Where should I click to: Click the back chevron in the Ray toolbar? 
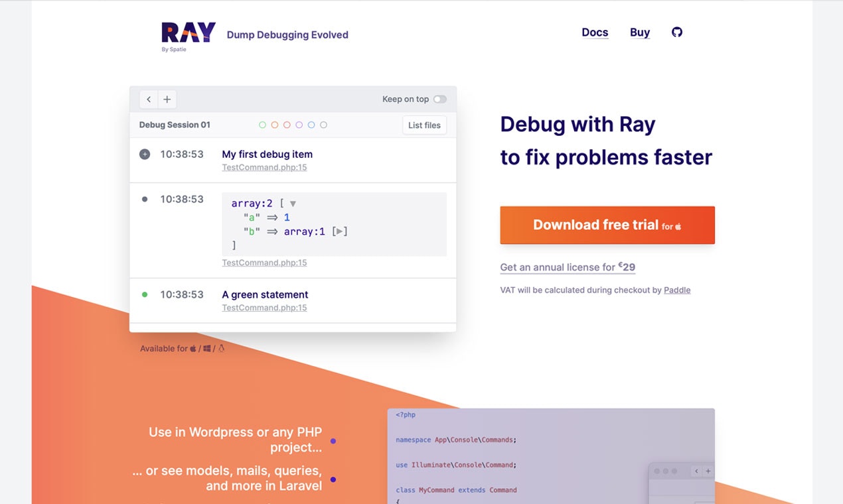pos(149,99)
